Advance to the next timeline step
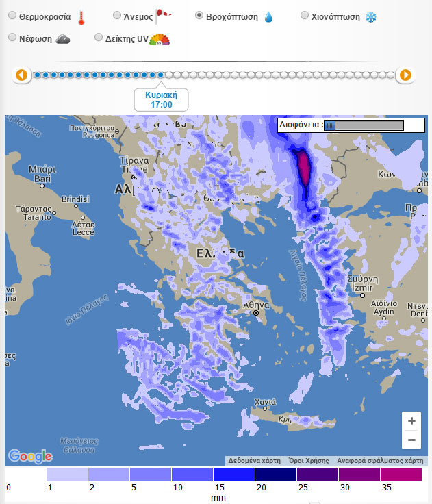Image resolution: width=432 pixels, height=504 pixels. [x=405, y=75]
